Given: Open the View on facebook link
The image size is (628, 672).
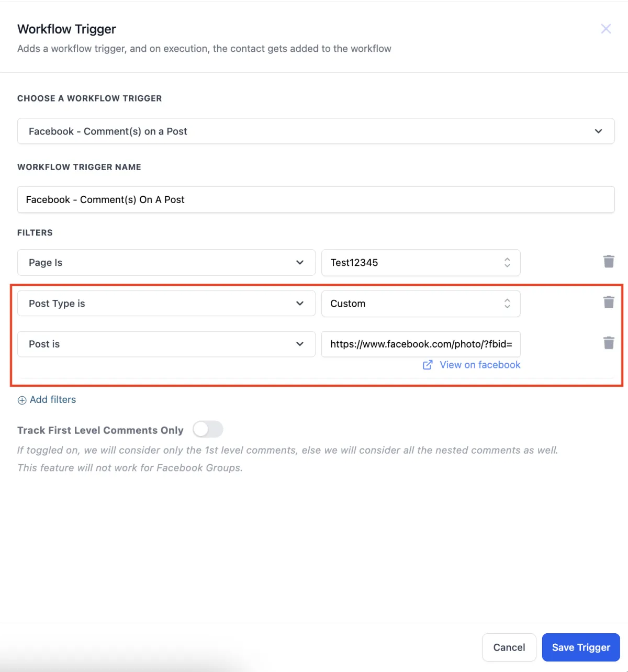Looking at the screenshot, I should 480,365.
